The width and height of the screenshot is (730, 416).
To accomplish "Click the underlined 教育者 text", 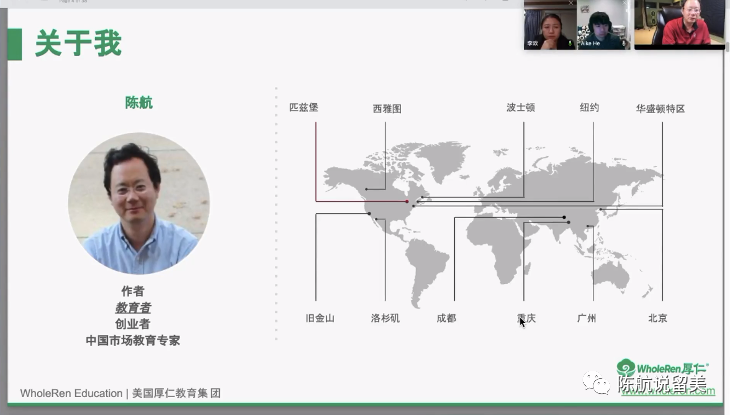I will tap(133, 308).
